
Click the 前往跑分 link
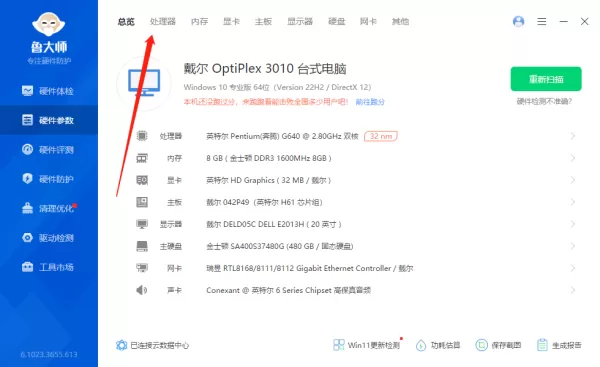(370, 102)
